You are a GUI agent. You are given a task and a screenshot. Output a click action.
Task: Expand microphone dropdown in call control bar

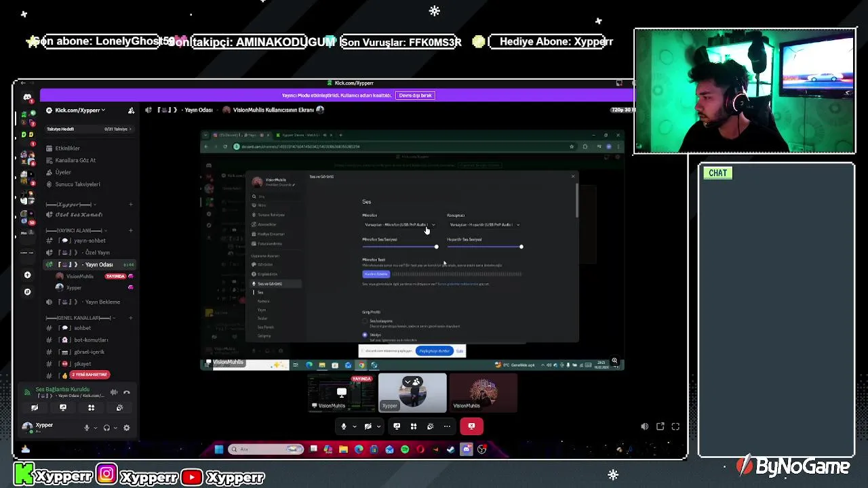pyautogui.click(x=354, y=426)
